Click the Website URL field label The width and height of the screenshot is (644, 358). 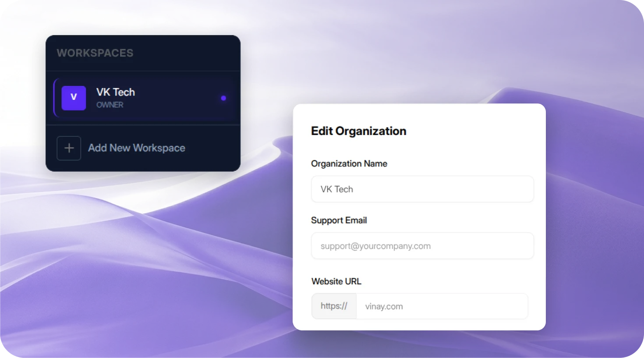336,281
